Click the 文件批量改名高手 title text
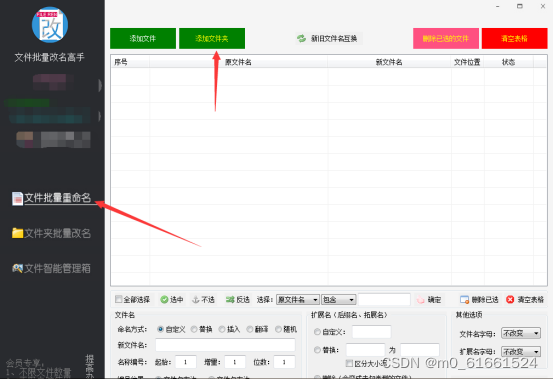The width and height of the screenshot is (553, 379). pos(49,57)
